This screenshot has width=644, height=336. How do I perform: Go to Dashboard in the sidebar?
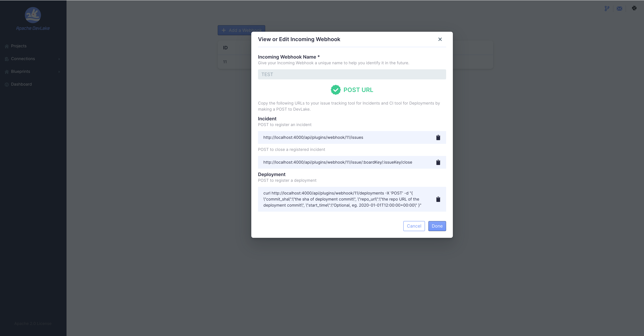point(21,84)
